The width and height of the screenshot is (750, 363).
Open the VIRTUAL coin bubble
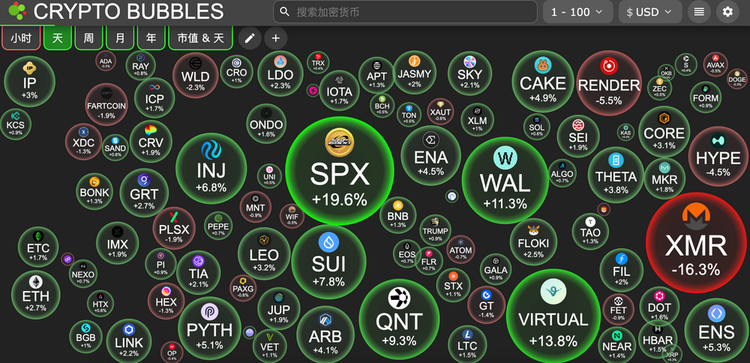point(553,317)
